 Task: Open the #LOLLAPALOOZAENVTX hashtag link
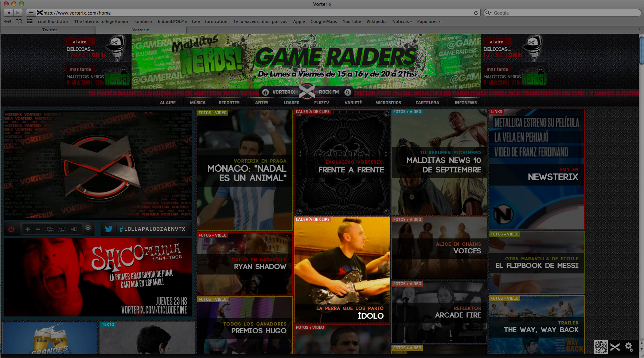[x=152, y=229]
